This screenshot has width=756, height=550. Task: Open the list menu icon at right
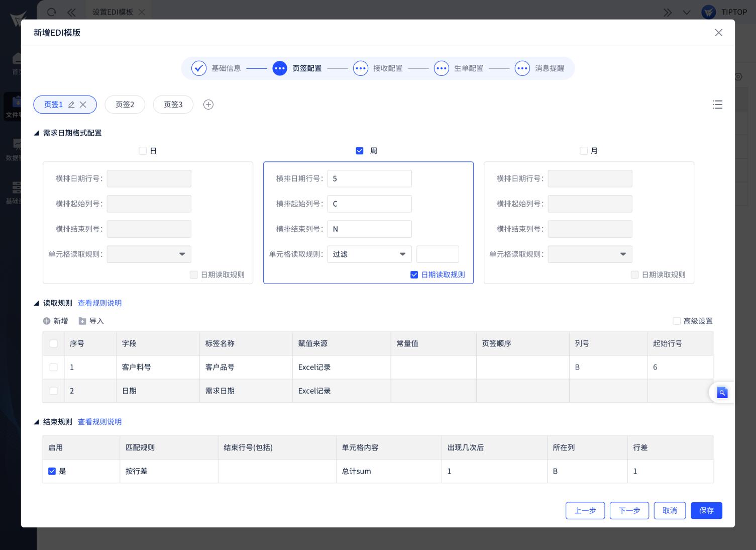click(717, 105)
